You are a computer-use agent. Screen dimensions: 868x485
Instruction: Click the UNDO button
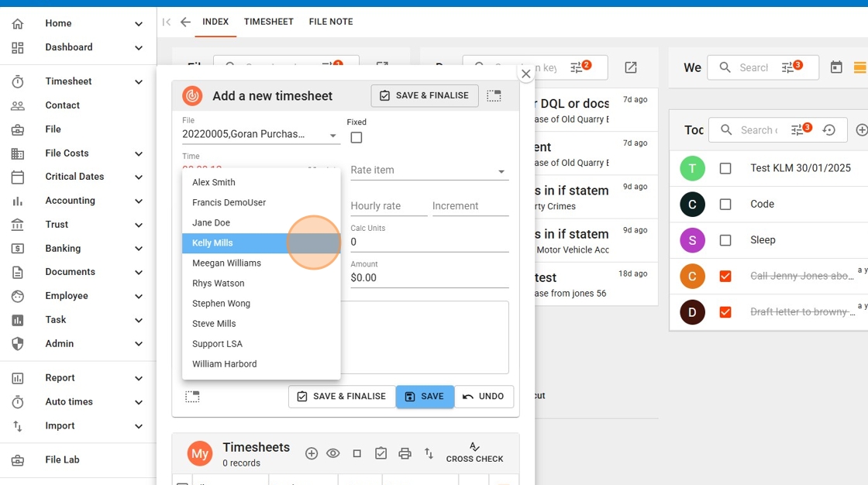(484, 397)
